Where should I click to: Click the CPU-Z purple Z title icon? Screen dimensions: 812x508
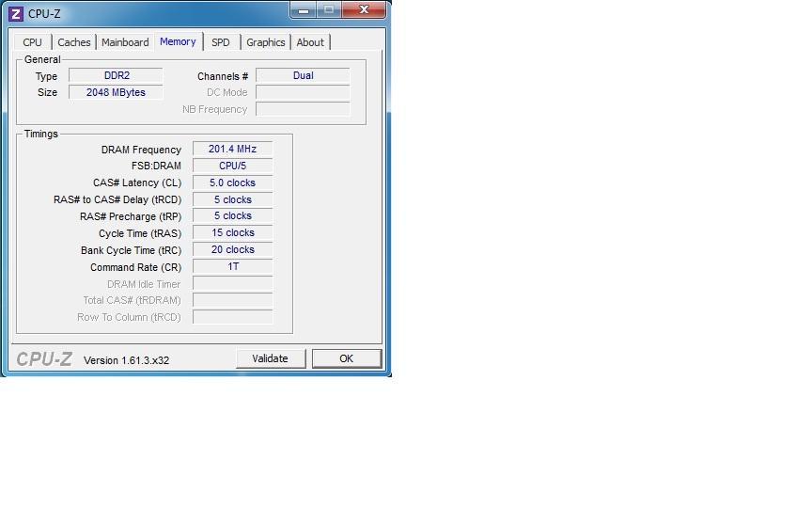pos(16,14)
